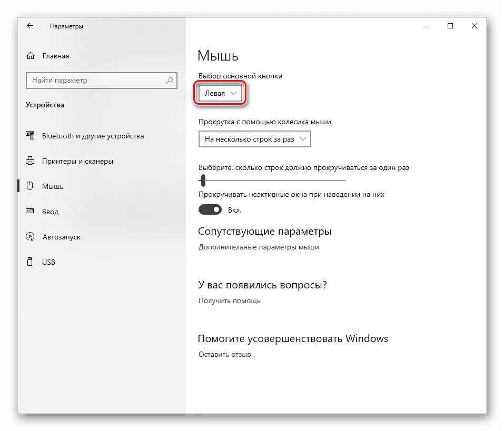The height and width of the screenshot is (431, 504).
Task: Open the Главная home icon
Action: click(31, 56)
